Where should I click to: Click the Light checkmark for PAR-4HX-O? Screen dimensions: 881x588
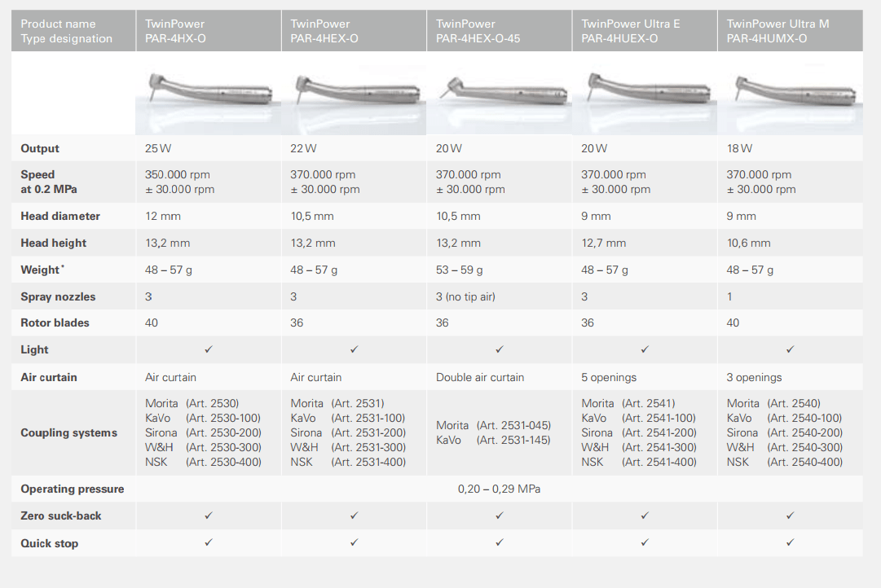tap(209, 349)
